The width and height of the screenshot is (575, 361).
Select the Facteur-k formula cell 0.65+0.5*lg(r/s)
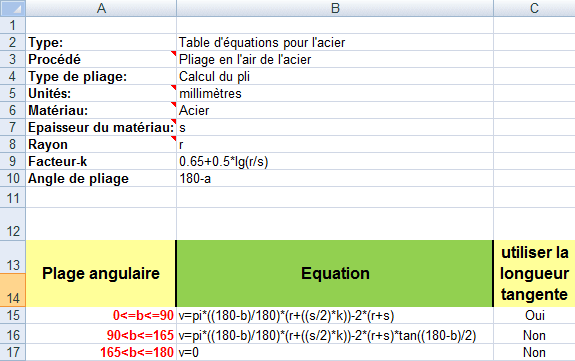(335, 161)
